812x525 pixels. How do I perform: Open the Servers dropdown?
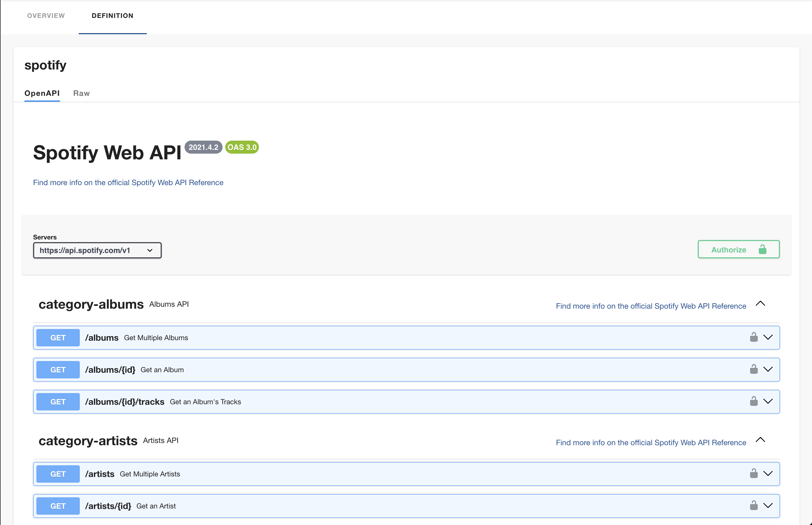(97, 250)
